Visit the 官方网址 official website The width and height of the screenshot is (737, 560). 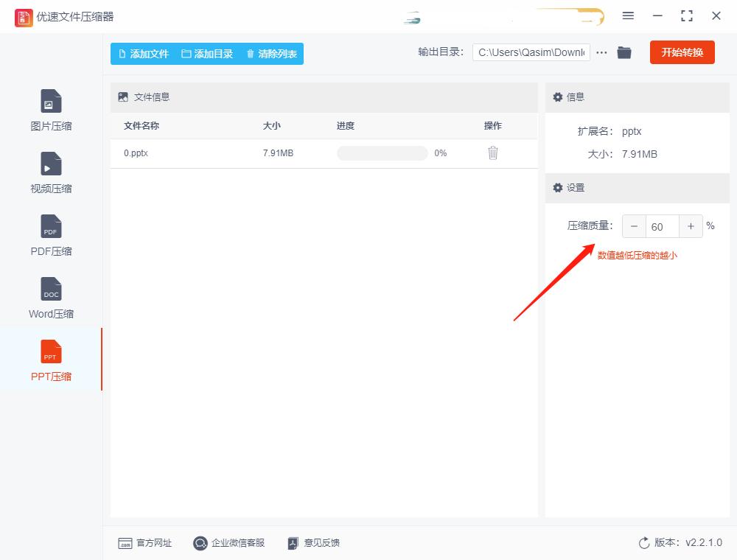pos(145,543)
